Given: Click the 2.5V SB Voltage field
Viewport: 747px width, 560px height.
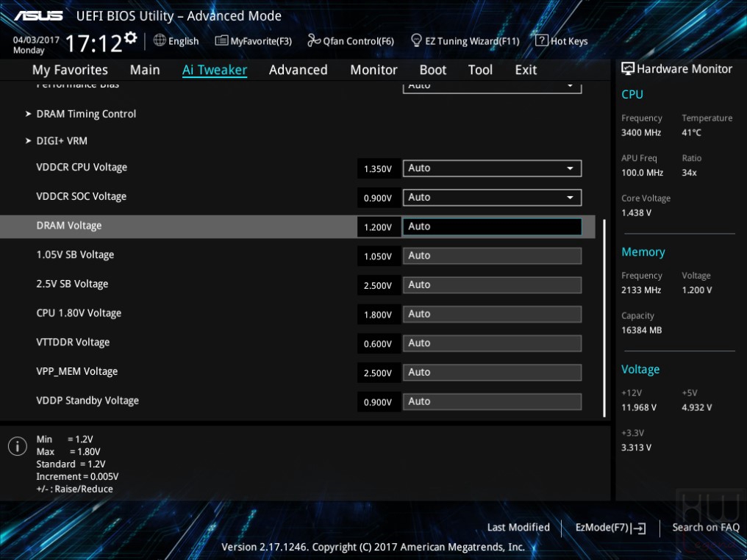Looking at the screenshot, I should [492, 284].
